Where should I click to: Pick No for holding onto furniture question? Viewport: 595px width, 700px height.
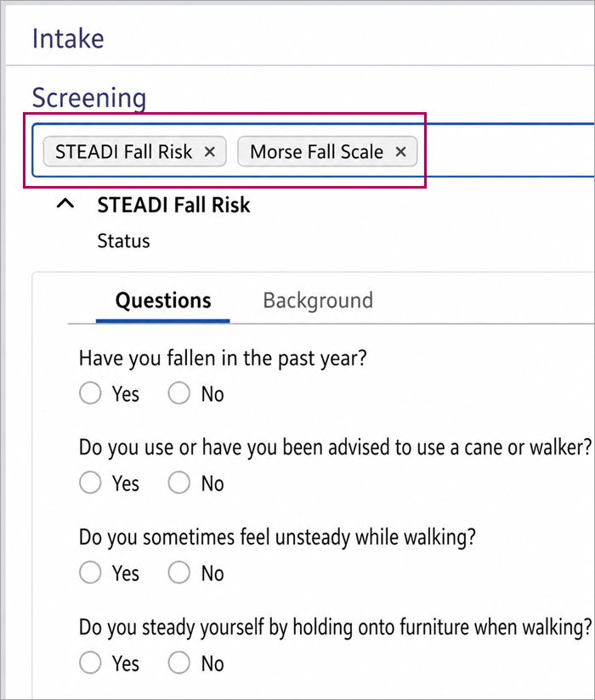pos(179,663)
